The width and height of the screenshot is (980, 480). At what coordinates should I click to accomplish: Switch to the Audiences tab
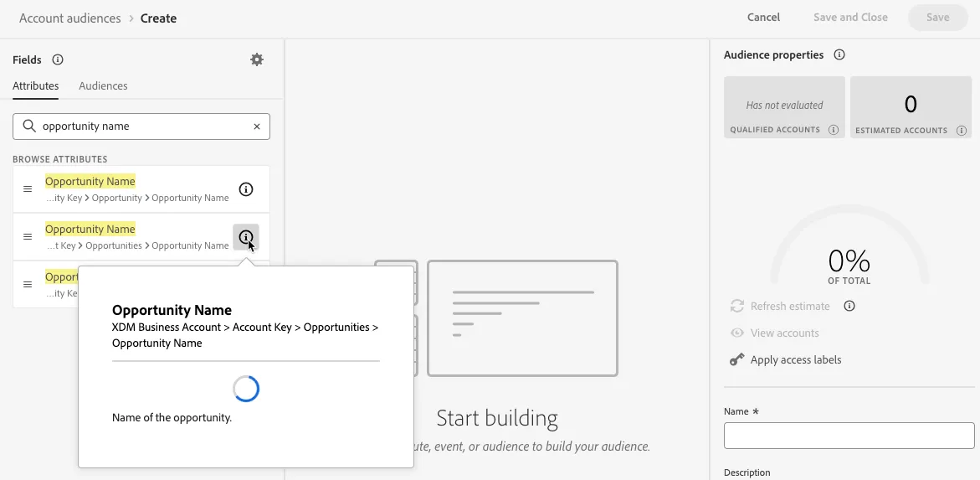103,85
